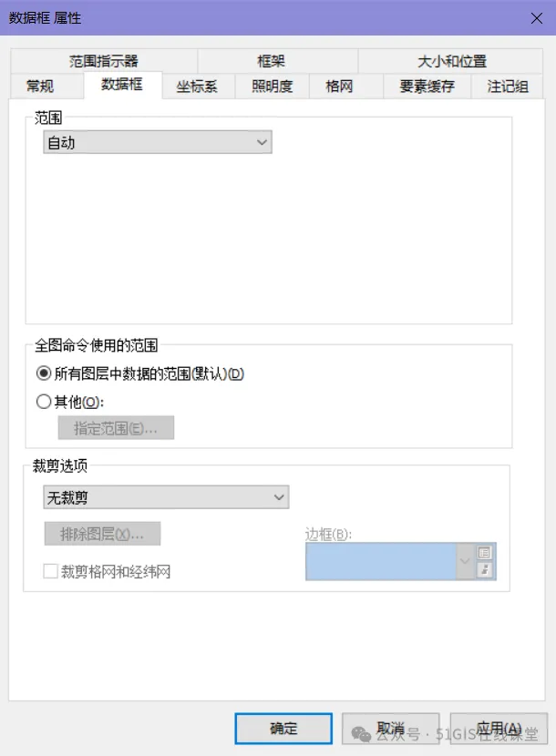Click the 取消 button
This screenshot has height=756, width=556.
390,728
